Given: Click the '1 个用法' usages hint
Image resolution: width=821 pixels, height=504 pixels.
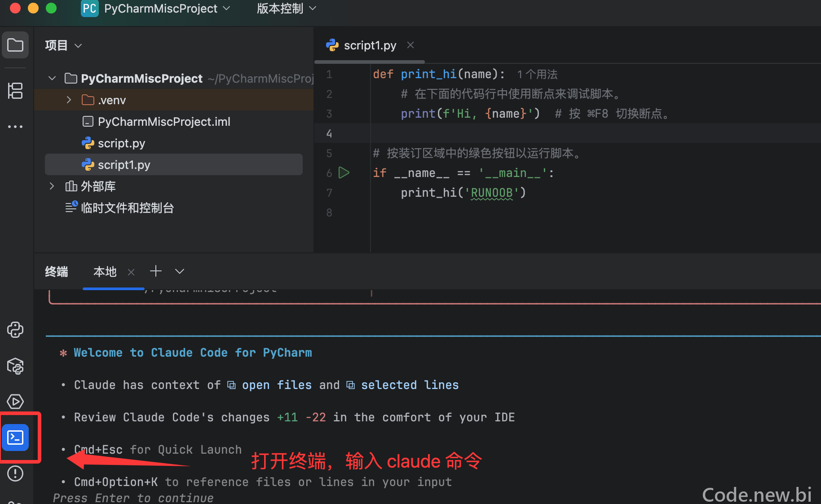Looking at the screenshot, I should tap(537, 75).
